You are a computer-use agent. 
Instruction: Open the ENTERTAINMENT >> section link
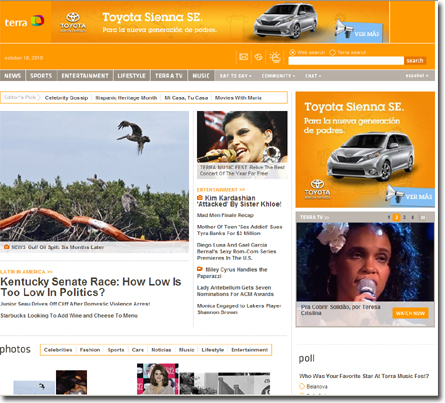point(221,190)
